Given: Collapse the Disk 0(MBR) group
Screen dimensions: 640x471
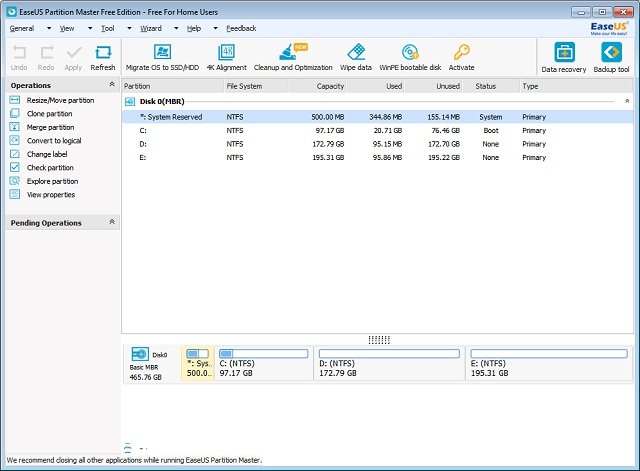Looking at the screenshot, I should click(627, 101).
